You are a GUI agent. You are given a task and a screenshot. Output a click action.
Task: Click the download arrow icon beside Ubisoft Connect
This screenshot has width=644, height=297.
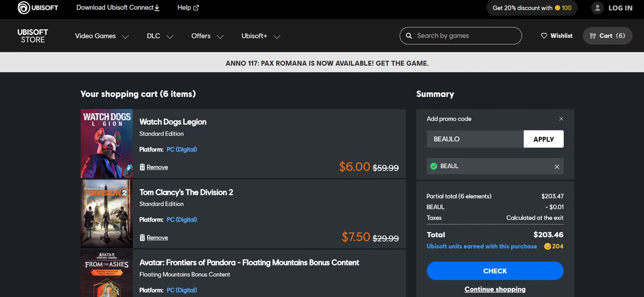[157, 8]
